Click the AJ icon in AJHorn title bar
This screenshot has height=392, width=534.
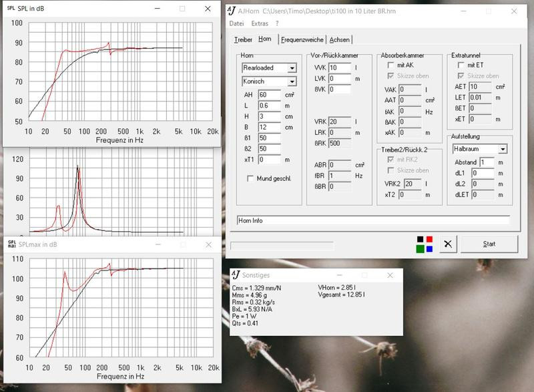[x=231, y=10]
